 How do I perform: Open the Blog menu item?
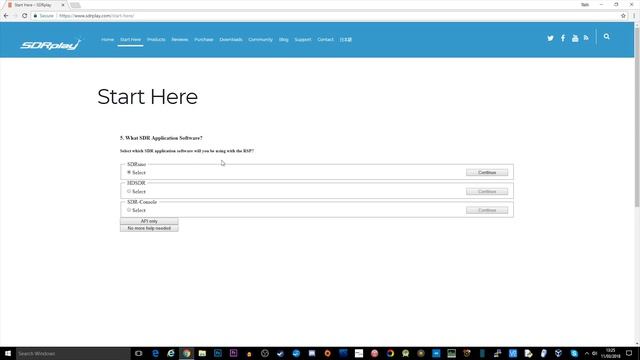284,40
